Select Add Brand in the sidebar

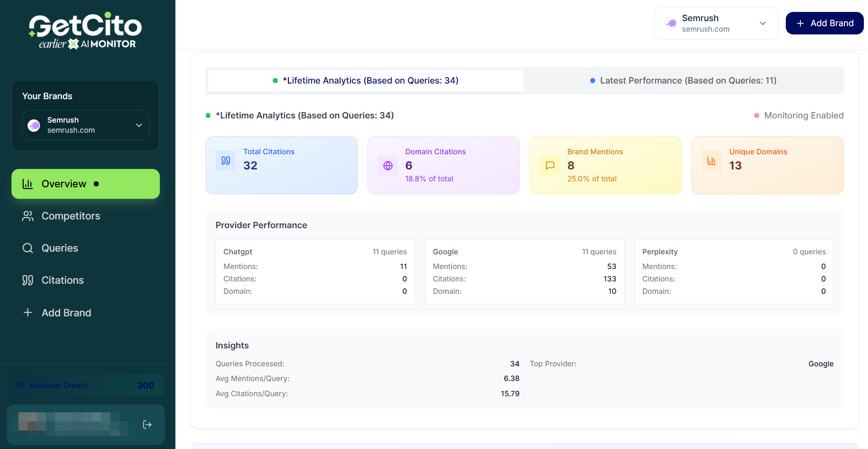click(x=85, y=313)
